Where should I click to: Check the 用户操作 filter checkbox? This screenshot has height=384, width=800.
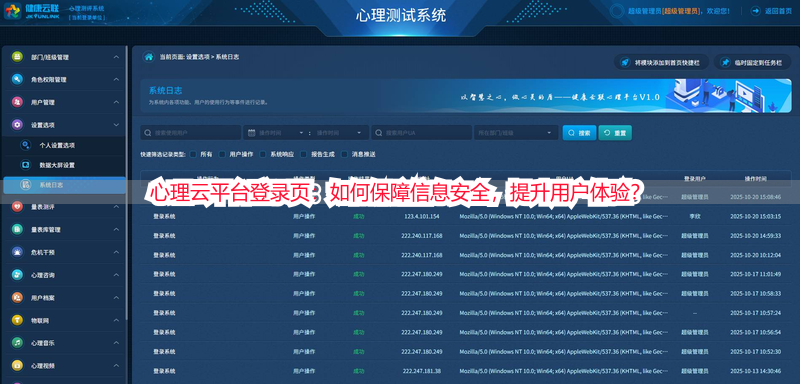(222, 154)
